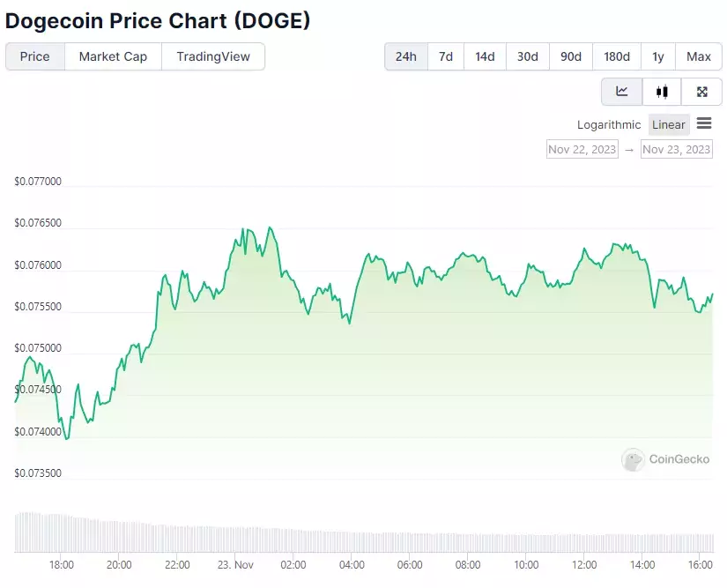Click the CoinGecko logo watermark
The height and width of the screenshot is (588, 727).
coord(666,459)
